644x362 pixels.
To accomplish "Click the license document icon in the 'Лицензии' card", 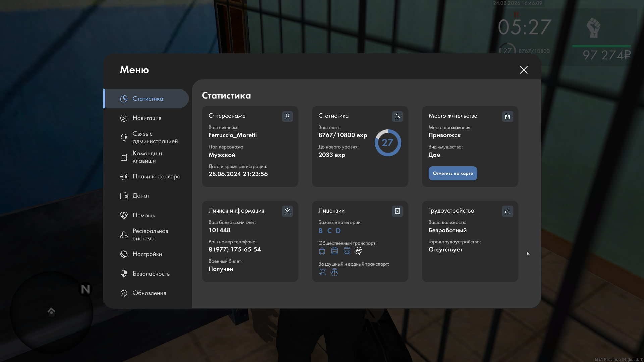I will (x=397, y=211).
